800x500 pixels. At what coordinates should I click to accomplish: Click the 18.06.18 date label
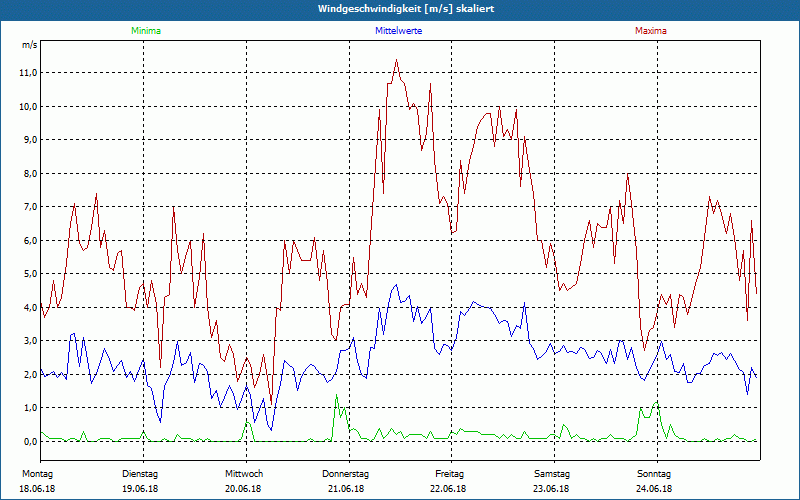37,489
